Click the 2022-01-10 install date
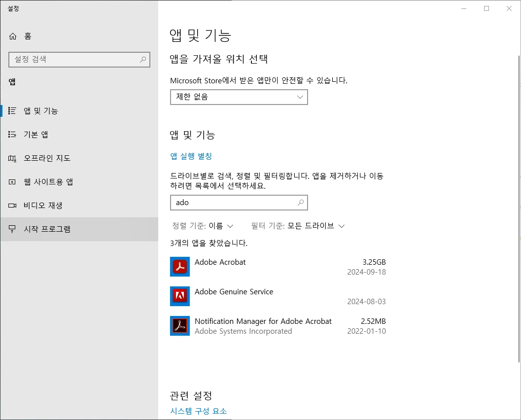 click(x=367, y=331)
